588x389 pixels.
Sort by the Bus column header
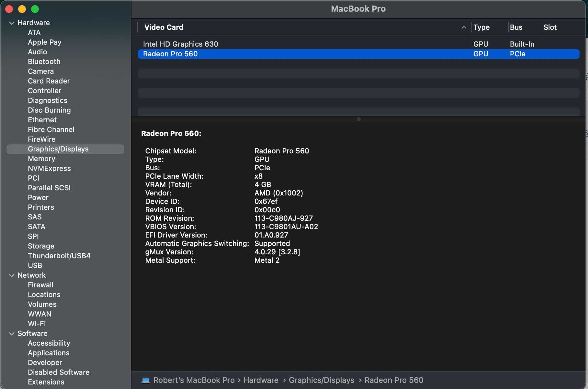pyautogui.click(x=516, y=28)
